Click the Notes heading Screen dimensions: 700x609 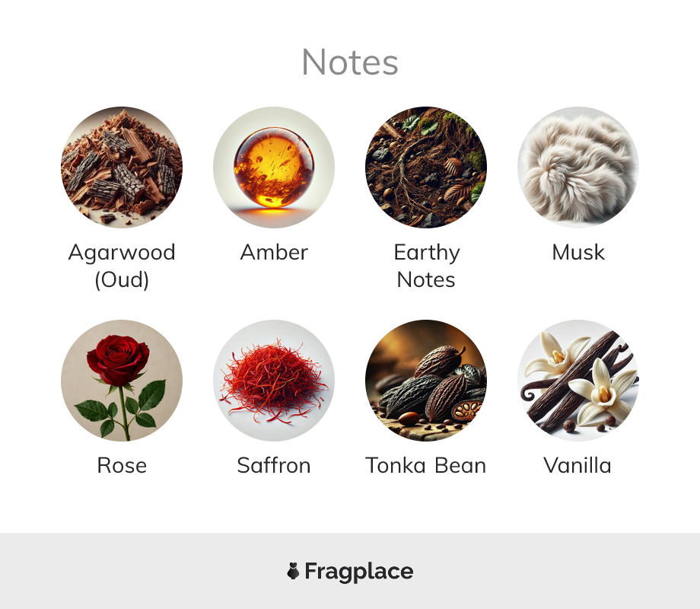coord(350,62)
